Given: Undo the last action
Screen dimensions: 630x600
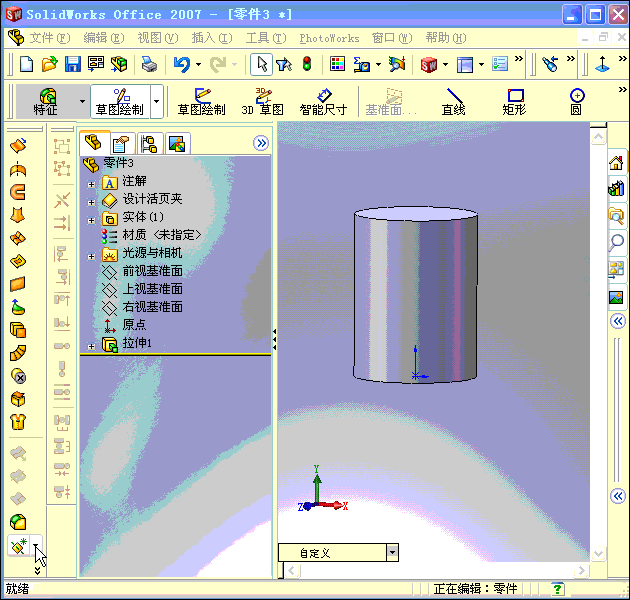Looking at the screenshot, I should click(x=182, y=64).
